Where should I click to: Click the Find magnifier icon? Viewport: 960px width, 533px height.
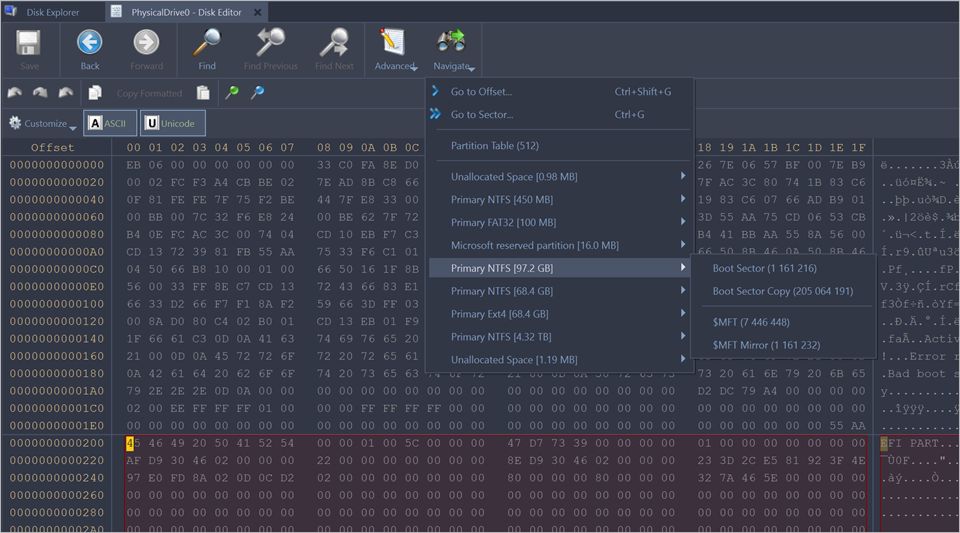pos(206,43)
